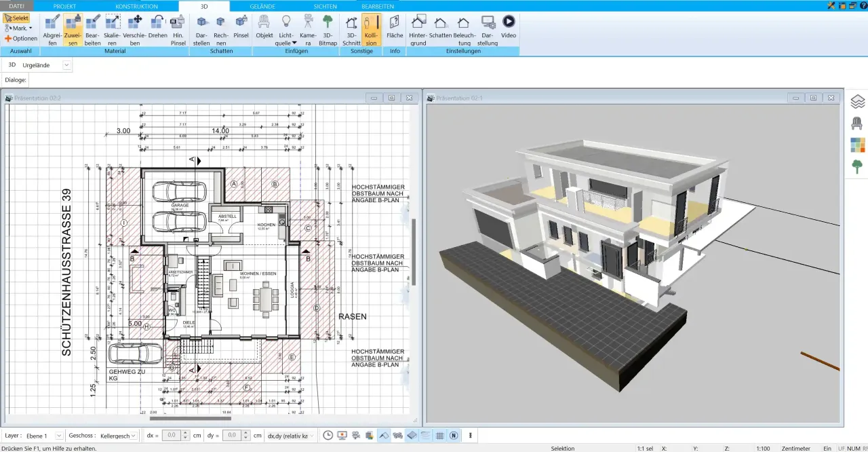868x452 pixels.
Task: Click the dx value field
Action: click(x=172, y=436)
